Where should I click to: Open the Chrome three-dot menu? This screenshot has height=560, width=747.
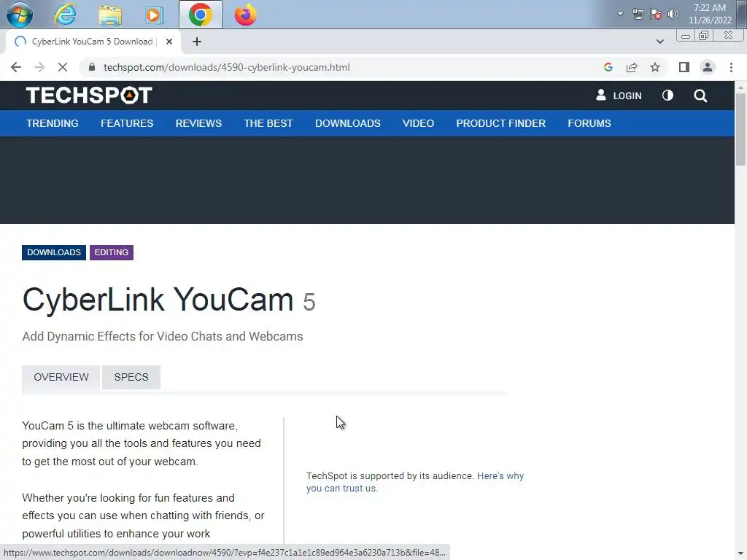731,67
